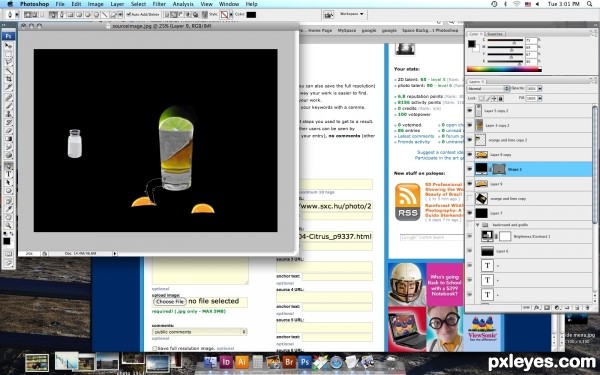Click the Friends activity link

pyautogui.click(x=414, y=142)
